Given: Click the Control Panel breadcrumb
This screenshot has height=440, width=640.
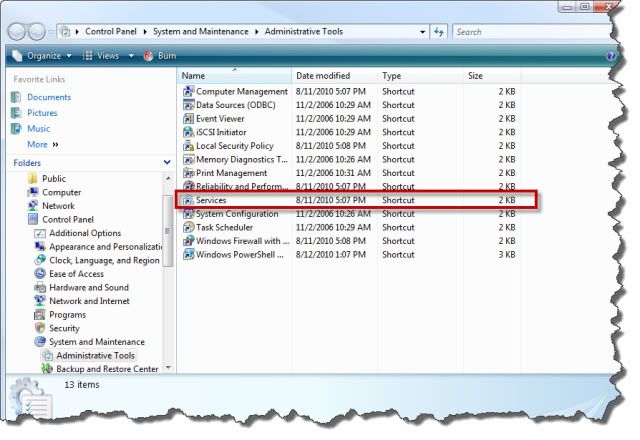Looking at the screenshot, I should pyautogui.click(x=111, y=31).
